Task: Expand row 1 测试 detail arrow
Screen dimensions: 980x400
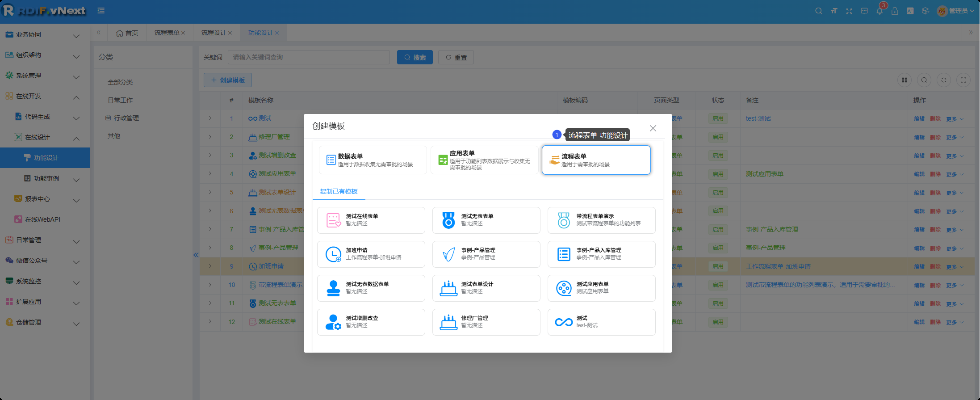Action: tap(210, 118)
